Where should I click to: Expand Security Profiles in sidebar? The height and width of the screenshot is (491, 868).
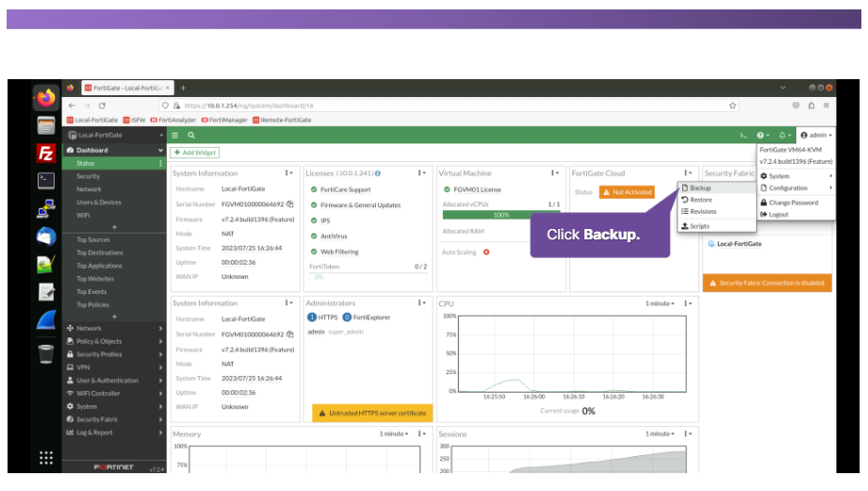(114, 354)
